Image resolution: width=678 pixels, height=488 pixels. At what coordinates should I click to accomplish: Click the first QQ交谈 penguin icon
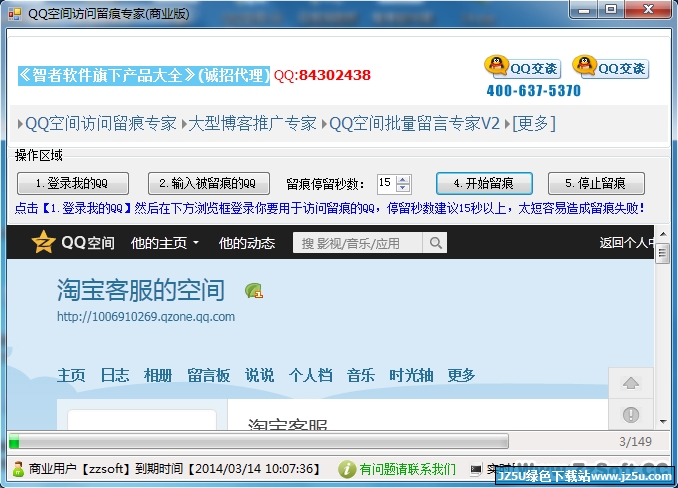[496, 65]
